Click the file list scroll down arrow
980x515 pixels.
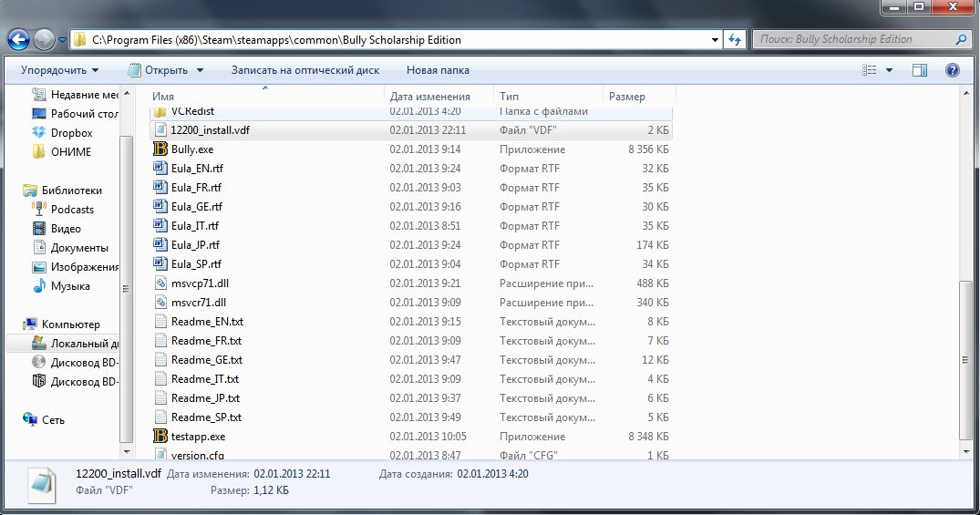[x=967, y=451]
